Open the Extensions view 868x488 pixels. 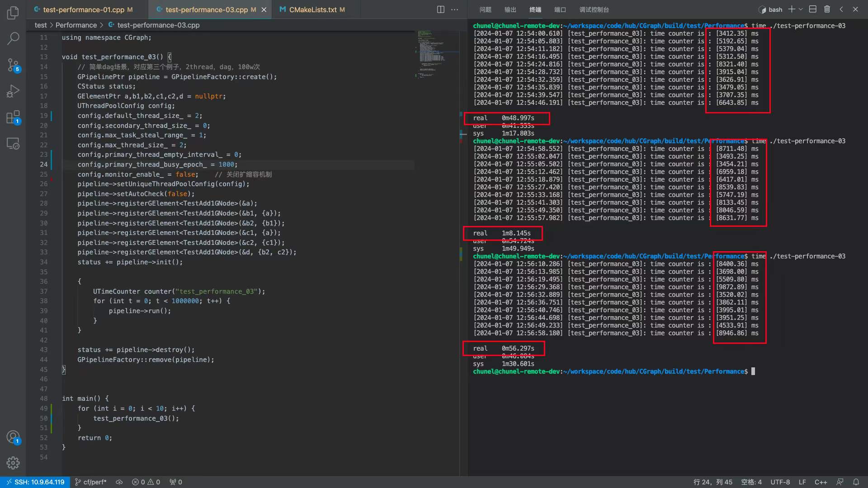[13, 117]
